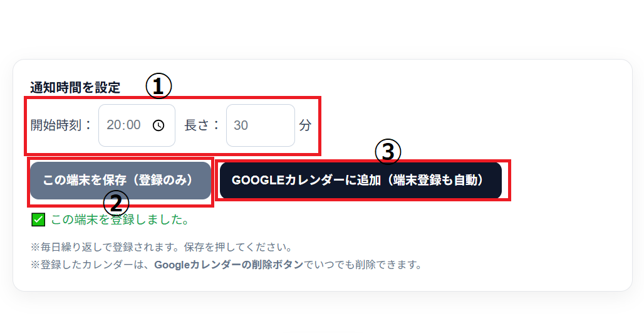The image size is (644, 333).
Task: Click the ※登録したカレンダーは note text
Action: coord(91,264)
